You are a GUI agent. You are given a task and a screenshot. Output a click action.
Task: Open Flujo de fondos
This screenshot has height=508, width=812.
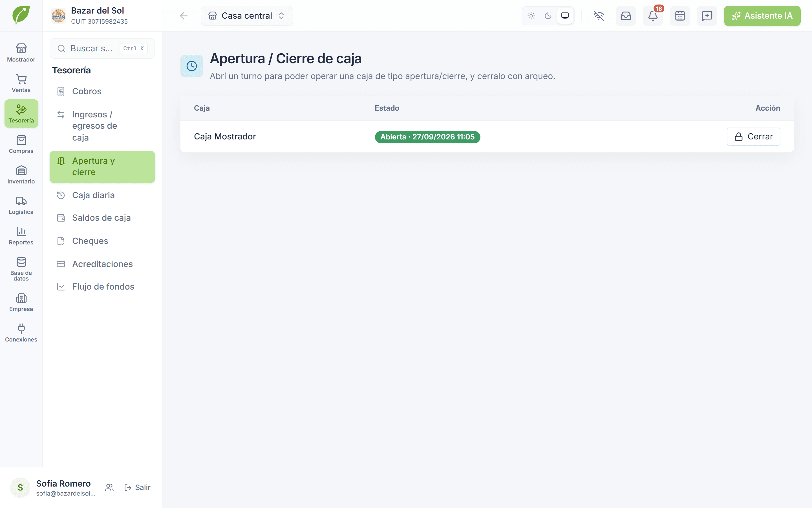pyautogui.click(x=102, y=286)
